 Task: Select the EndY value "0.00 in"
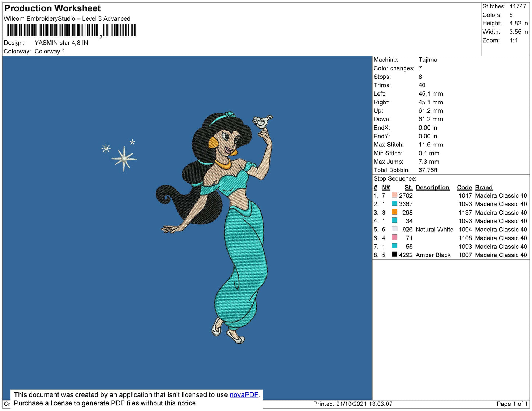[428, 136]
